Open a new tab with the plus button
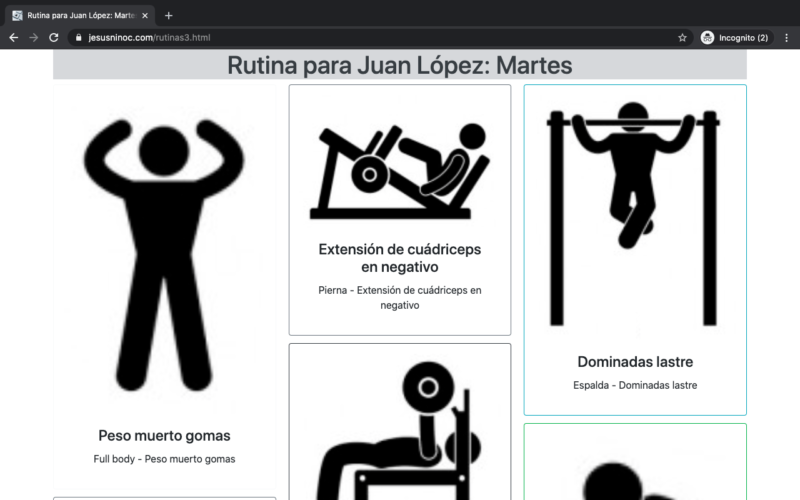800x500 pixels. click(x=168, y=15)
